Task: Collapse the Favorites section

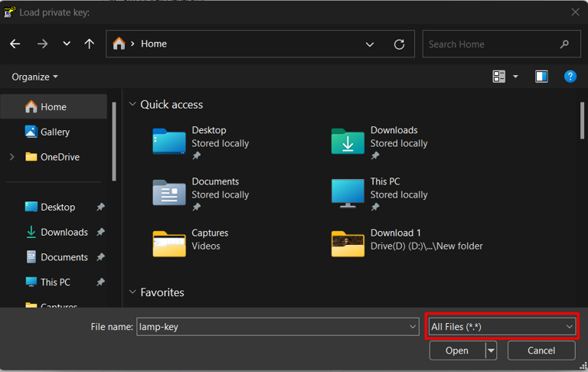Action: [x=132, y=292]
